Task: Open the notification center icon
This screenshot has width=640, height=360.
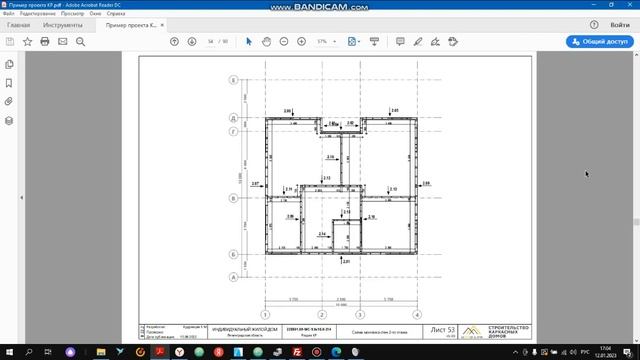Action: pos(627,352)
